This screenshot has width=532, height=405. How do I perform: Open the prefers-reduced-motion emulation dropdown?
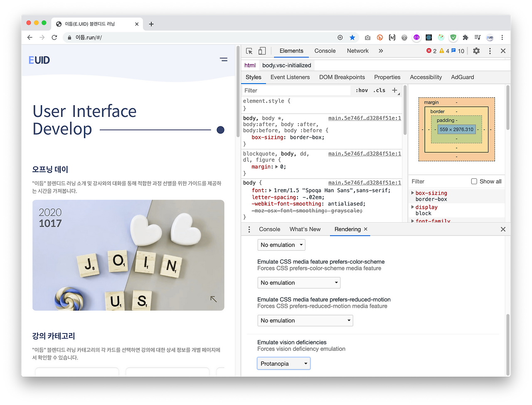(305, 321)
